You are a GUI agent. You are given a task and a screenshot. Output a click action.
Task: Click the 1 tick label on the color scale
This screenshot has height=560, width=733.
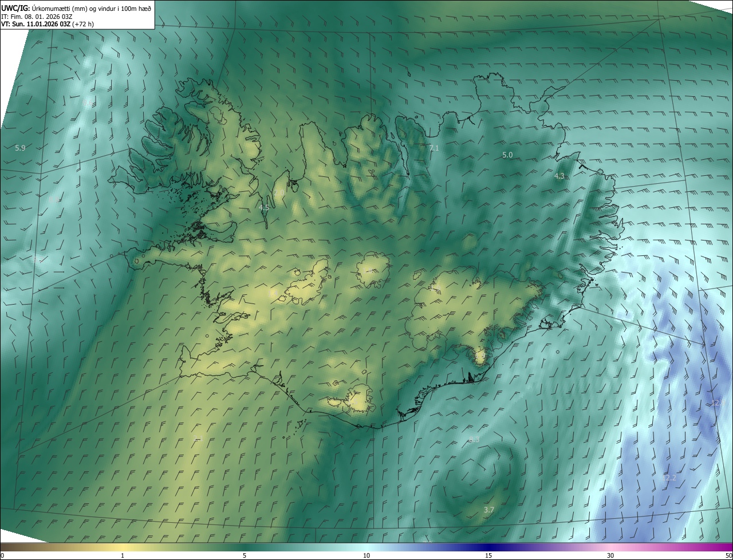coord(123,555)
